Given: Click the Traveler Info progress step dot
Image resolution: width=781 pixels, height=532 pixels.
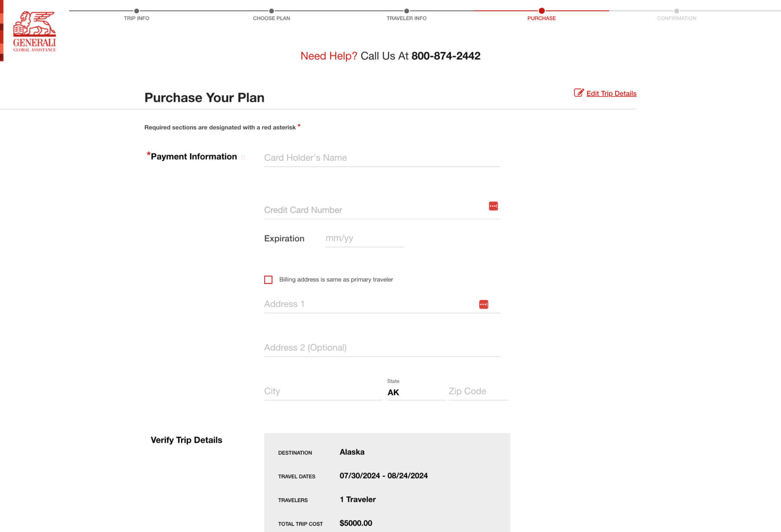Looking at the screenshot, I should click(407, 11).
